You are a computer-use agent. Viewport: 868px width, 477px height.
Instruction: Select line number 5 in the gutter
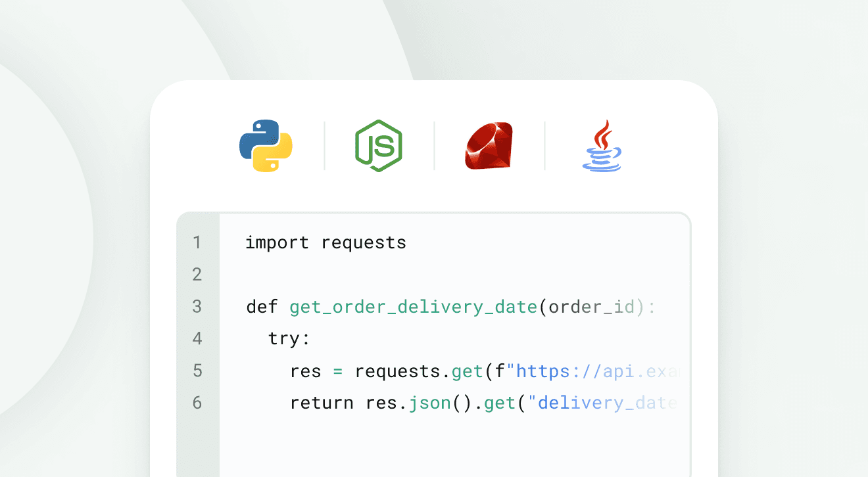(x=197, y=371)
